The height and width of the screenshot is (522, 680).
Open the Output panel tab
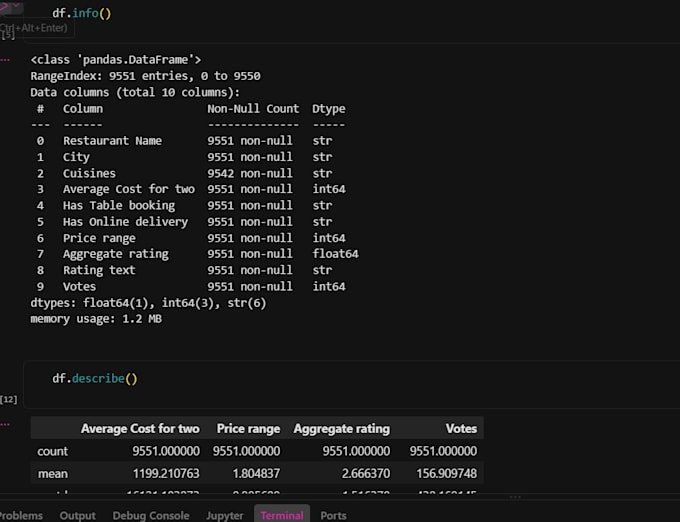pos(77,515)
